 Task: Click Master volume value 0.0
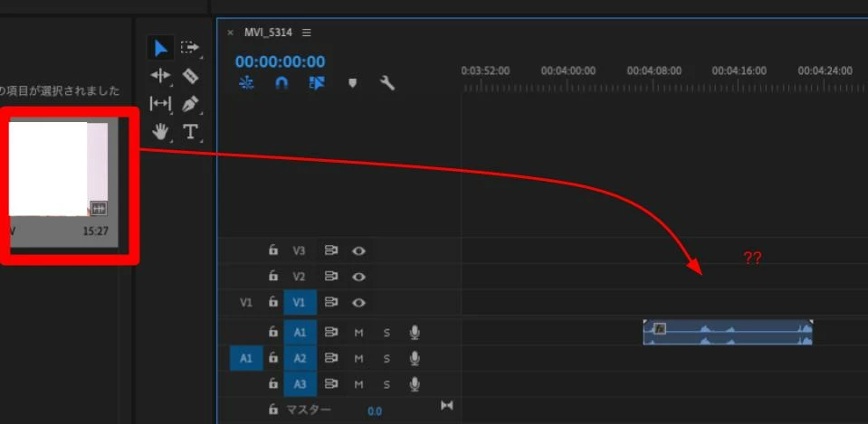pos(375,411)
